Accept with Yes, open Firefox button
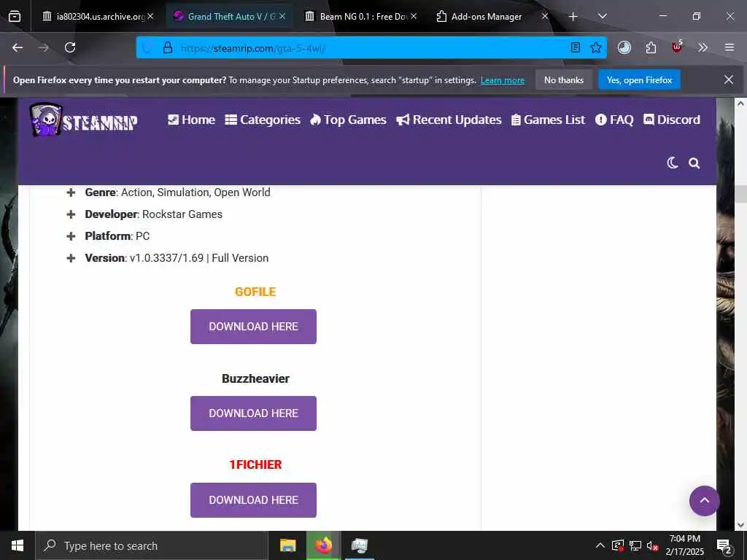 pos(639,80)
